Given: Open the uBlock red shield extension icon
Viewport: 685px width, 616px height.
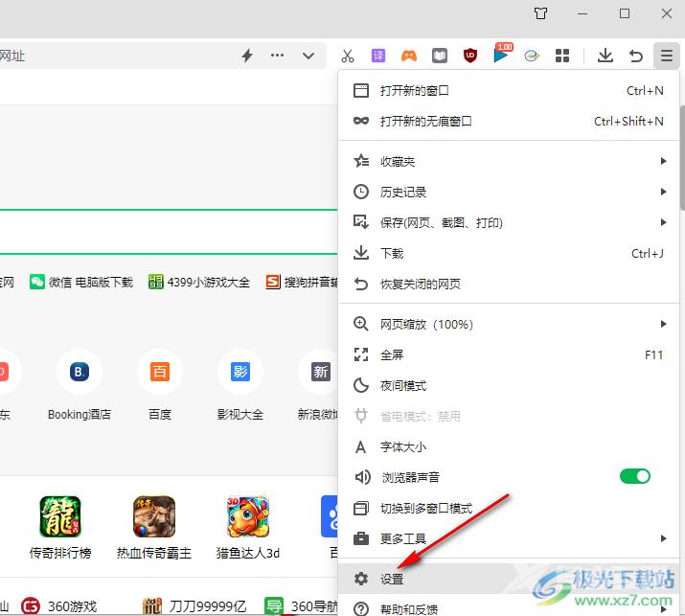Looking at the screenshot, I should (470, 56).
